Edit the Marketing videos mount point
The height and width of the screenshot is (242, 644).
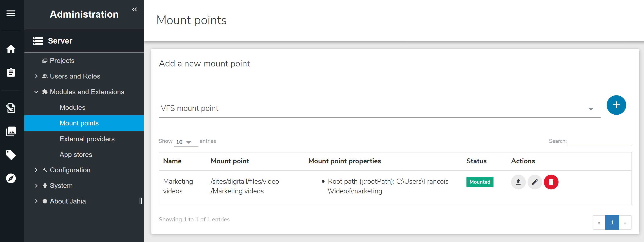click(x=535, y=182)
